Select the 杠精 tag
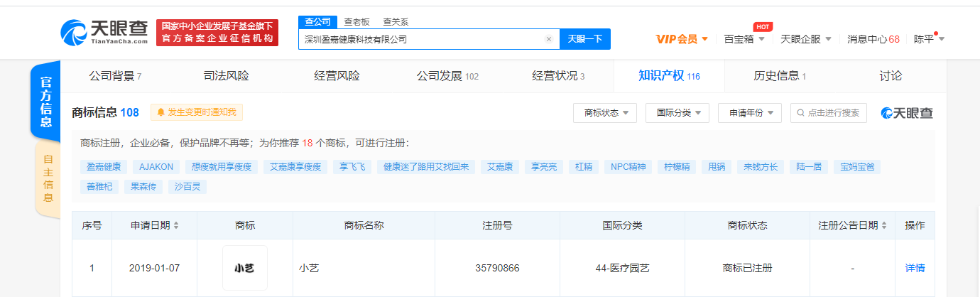 [x=584, y=167]
